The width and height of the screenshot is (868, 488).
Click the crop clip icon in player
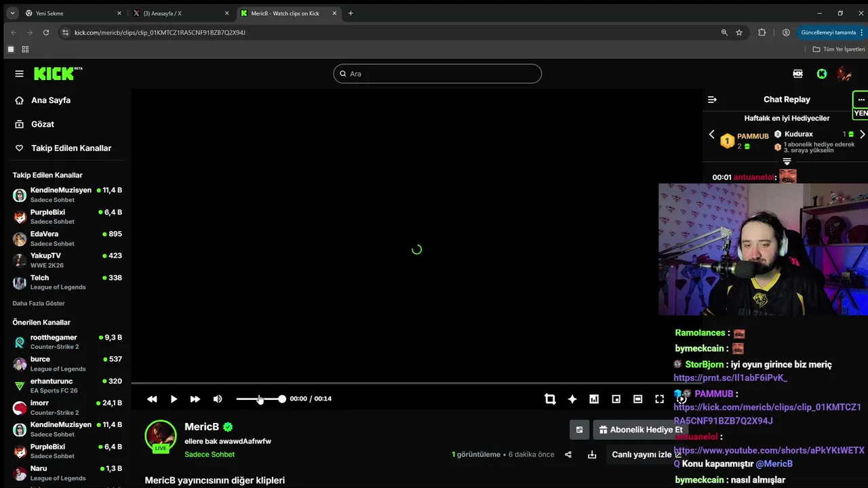pos(550,399)
